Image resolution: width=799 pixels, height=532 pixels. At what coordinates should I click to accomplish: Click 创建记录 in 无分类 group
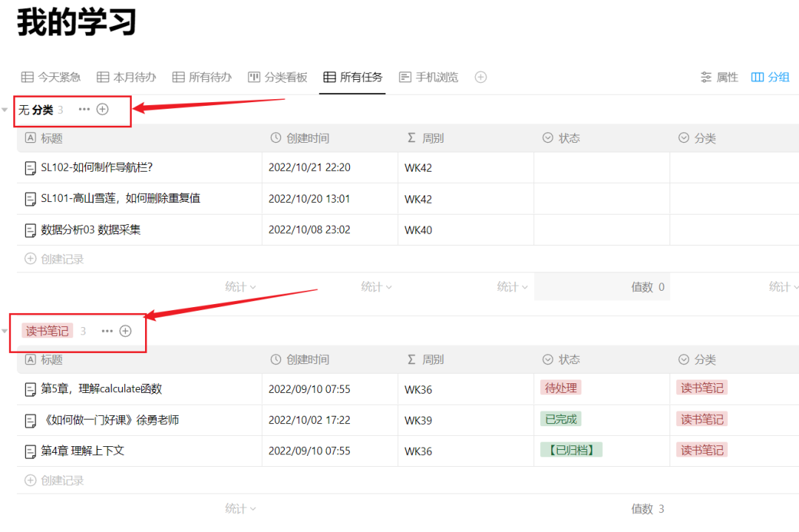click(54, 259)
